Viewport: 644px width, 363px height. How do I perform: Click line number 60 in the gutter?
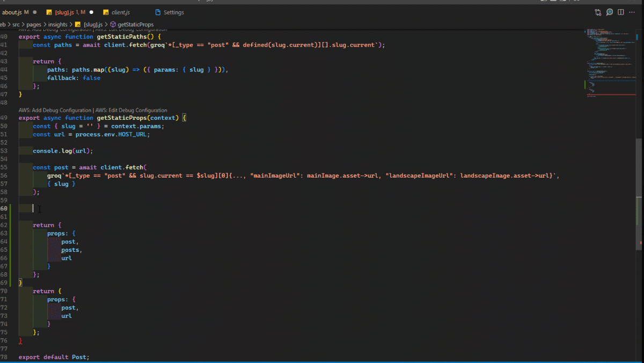click(x=4, y=208)
